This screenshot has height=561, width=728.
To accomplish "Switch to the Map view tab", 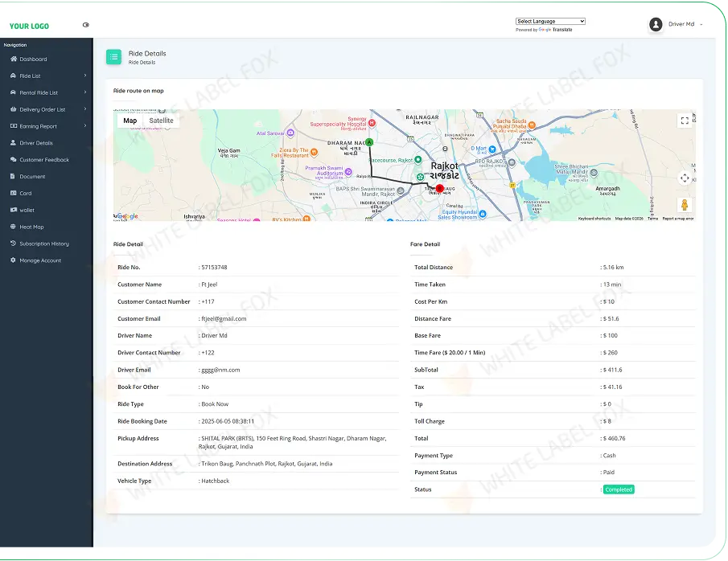I will tap(130, 121).
